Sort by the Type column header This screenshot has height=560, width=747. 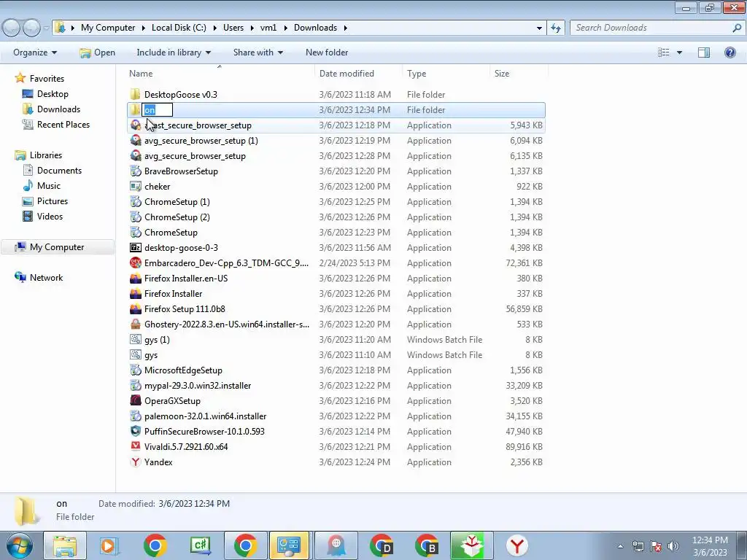click(x=446, y=74)
